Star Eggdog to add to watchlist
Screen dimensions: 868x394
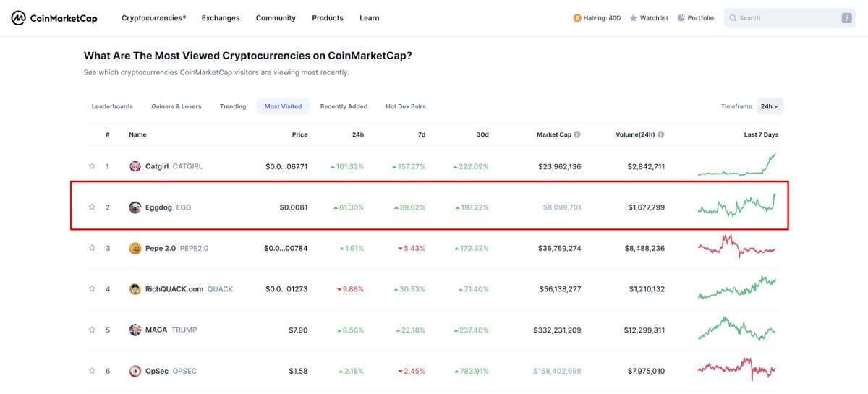(92, 207)
